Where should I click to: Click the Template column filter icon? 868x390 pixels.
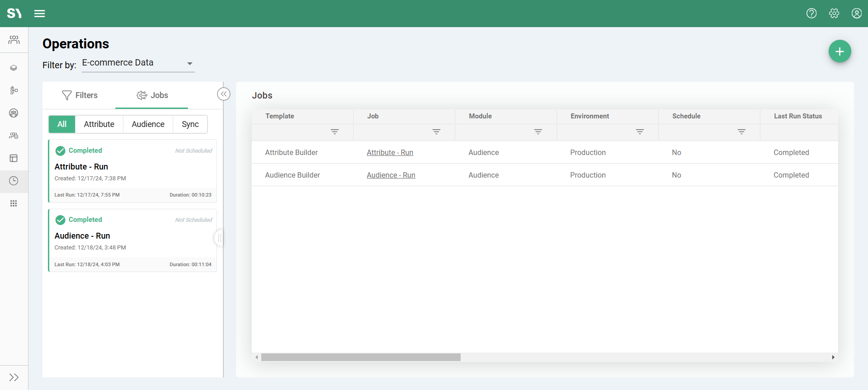point(335,132)
